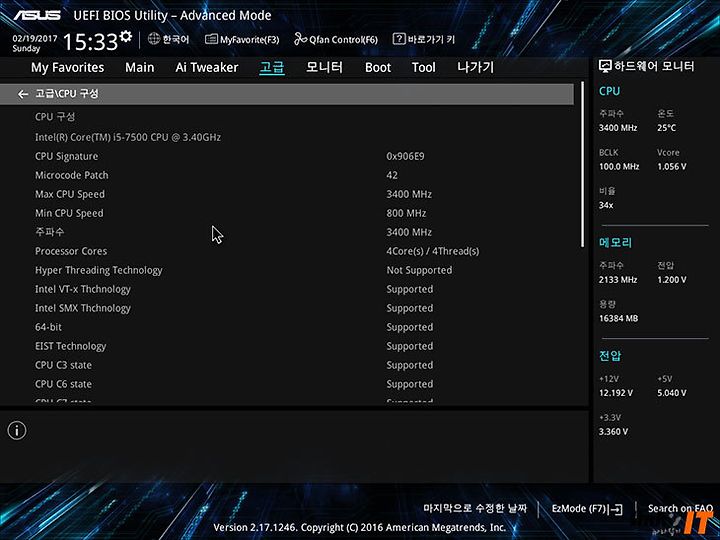Click 전압 heading in hardware monitor
The image size is (720, 540).
[610, 355]
